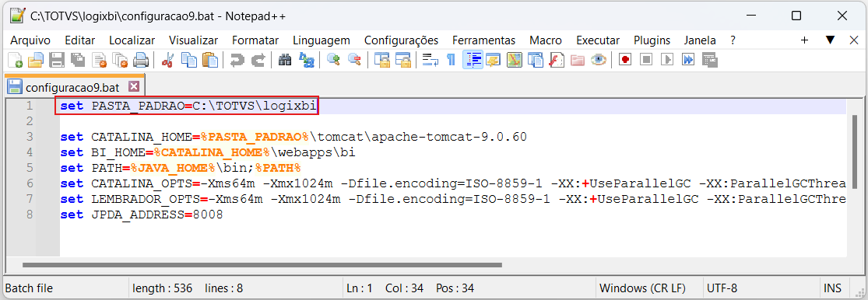Click the 'Batch file' status entry

[29, 288]
